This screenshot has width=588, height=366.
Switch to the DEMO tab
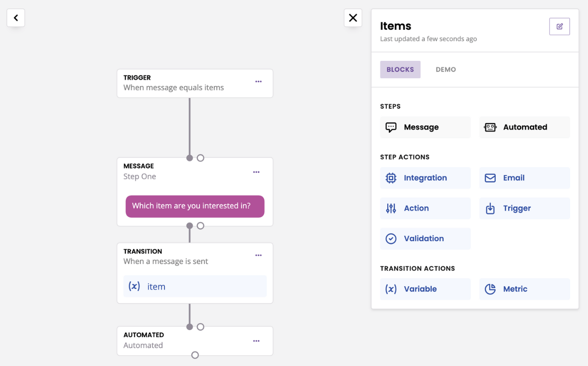click(446, 69)
